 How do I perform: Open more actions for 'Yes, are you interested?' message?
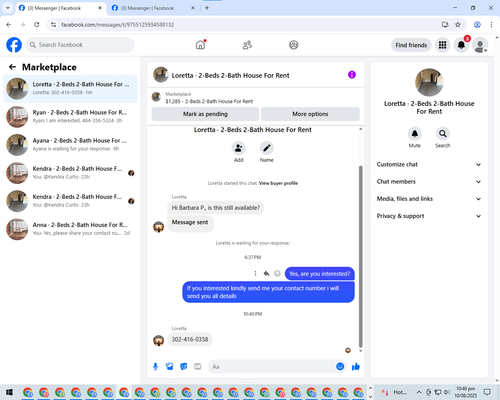[x=255, y=274]
